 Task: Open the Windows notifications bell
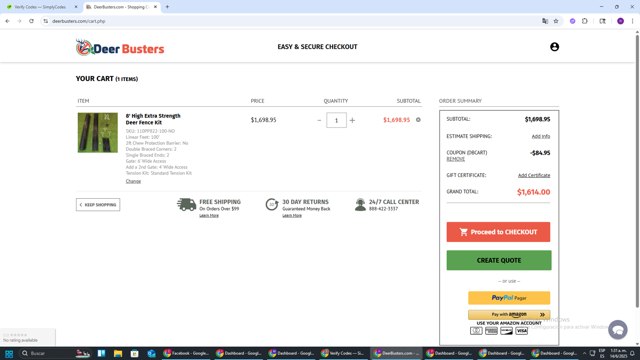[632, 353]
